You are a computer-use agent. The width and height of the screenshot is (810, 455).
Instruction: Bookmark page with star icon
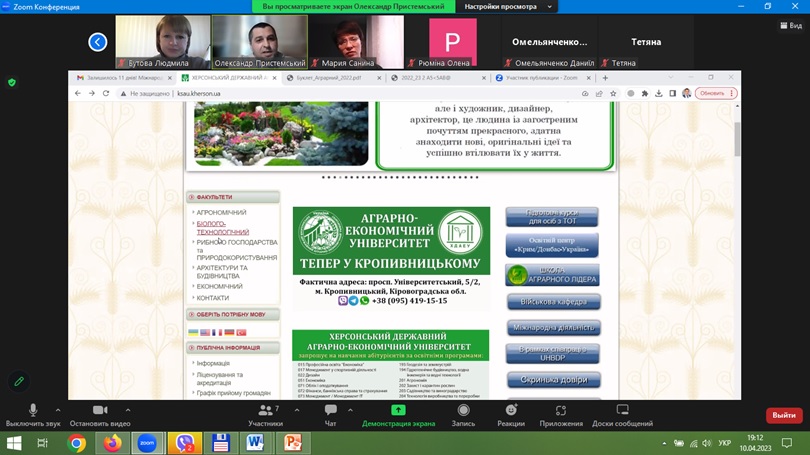[613, 93]
